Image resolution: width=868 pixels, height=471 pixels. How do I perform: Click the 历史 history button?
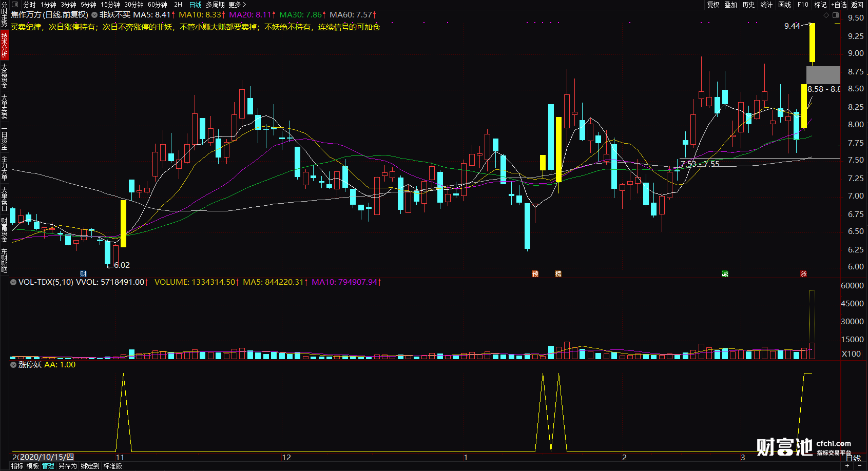click(x=749, y=5)
